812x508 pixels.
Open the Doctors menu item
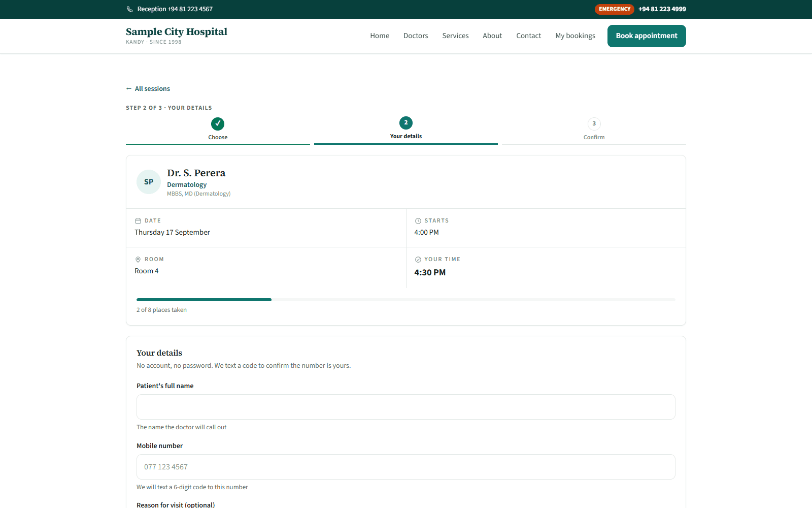[x=416, y=36]
